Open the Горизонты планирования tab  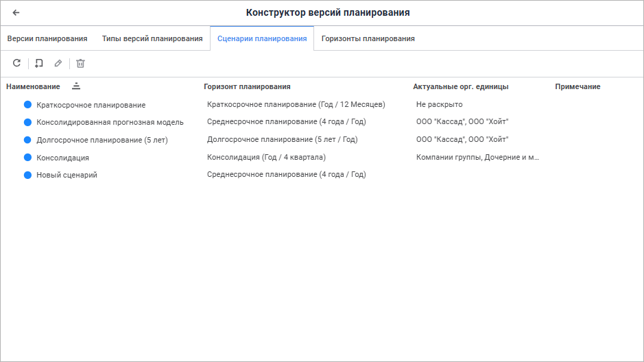tap(368, 38)
